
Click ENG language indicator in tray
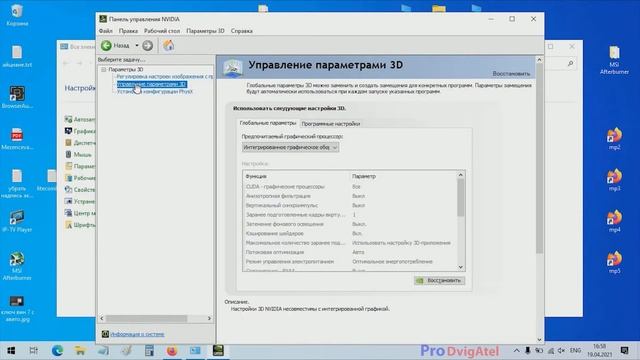(x=575, y=351)
